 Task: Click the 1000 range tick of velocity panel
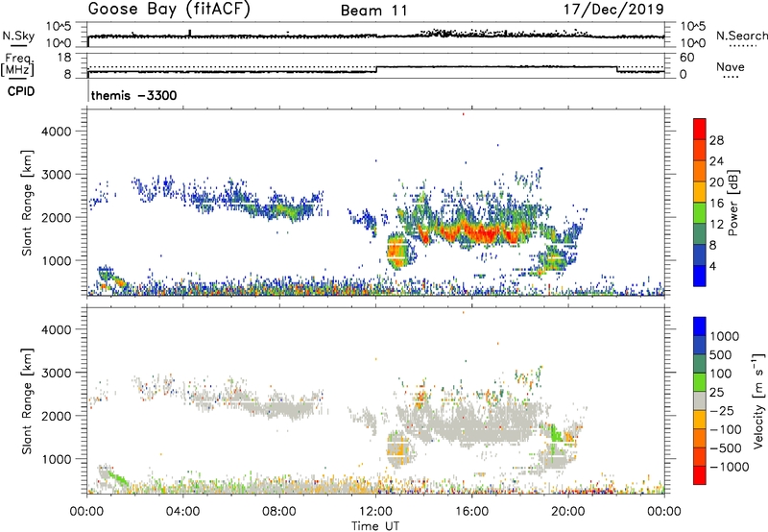57,459
